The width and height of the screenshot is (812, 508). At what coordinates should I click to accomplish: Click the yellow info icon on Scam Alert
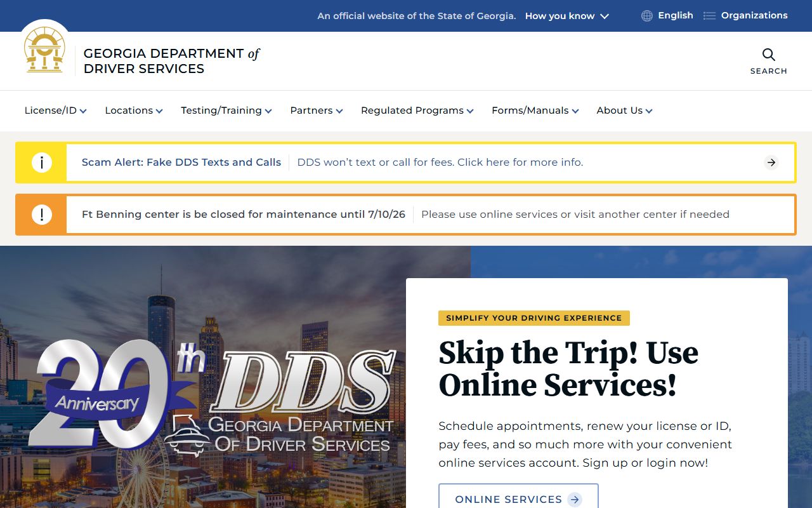(x=41, y=163)
